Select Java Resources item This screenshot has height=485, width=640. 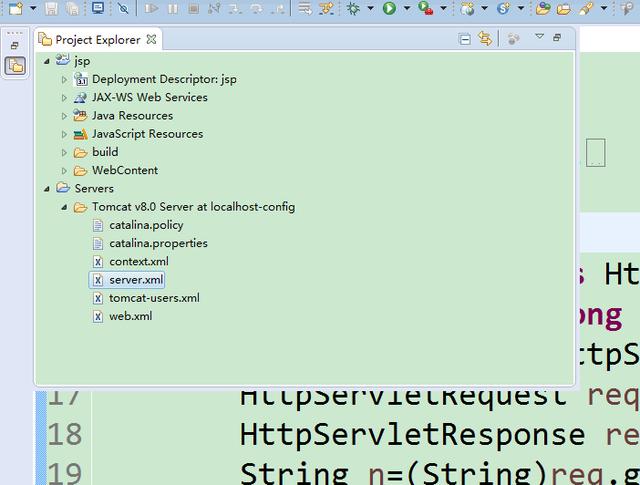[132, 116]
